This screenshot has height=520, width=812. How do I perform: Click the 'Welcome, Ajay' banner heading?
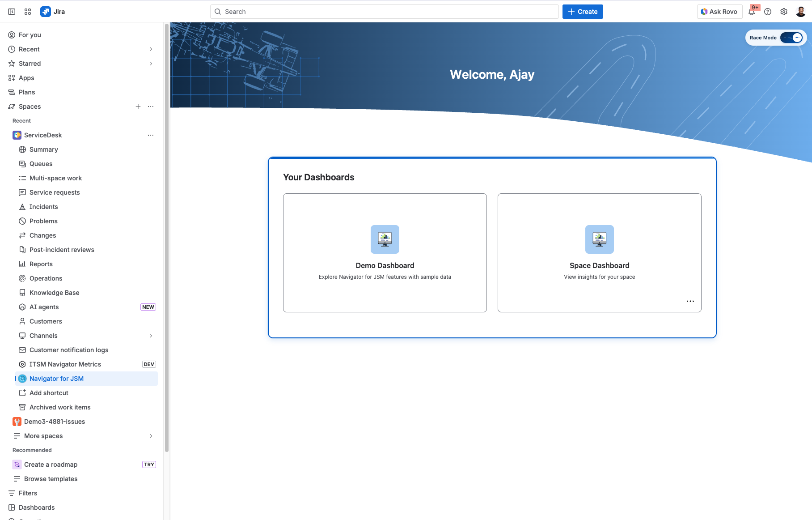pos(492,74)
